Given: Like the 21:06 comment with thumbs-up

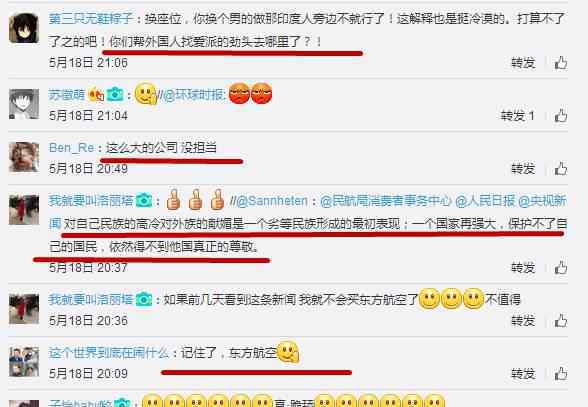Looking at the screenshot, I should pos(561,63).
